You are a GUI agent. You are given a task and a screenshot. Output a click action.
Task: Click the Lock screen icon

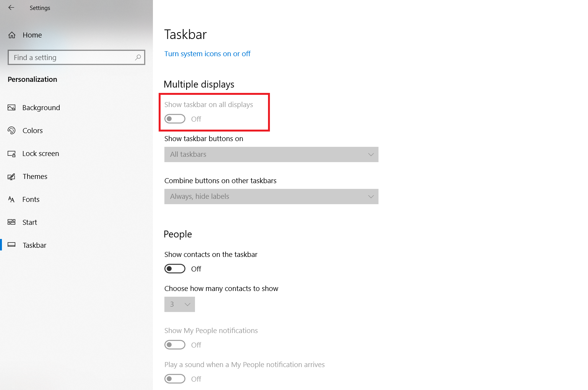[x=12, y=153]
